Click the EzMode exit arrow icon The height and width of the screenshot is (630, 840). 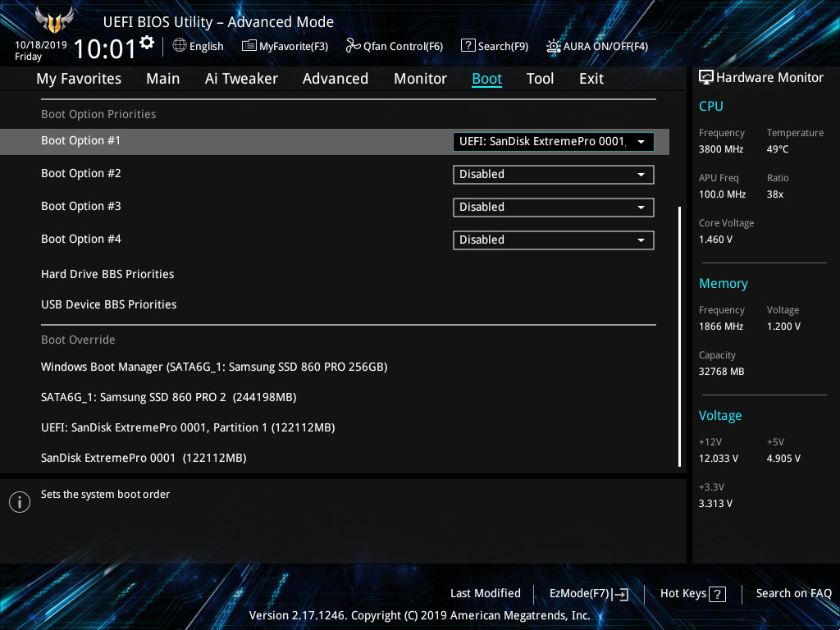620,594
